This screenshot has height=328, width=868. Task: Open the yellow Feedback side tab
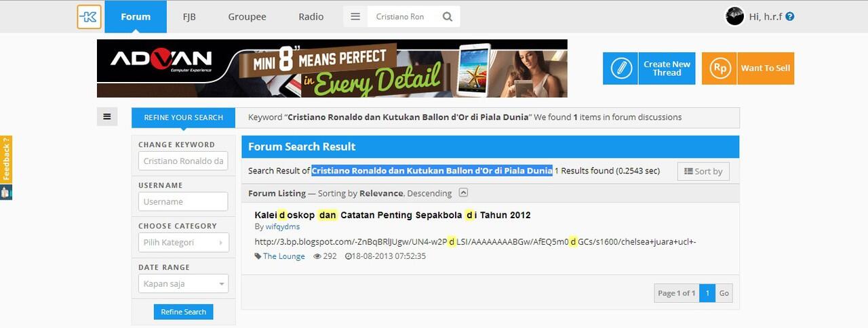point(6,159)
